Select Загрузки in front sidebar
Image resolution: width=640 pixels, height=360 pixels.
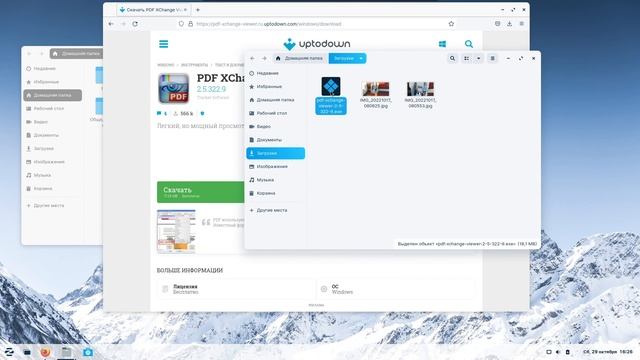click(x=276, y=153)
